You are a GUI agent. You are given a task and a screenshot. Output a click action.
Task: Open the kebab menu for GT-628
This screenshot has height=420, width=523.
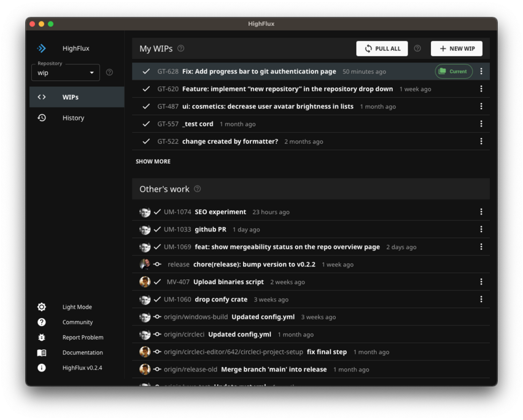(481, 71)
